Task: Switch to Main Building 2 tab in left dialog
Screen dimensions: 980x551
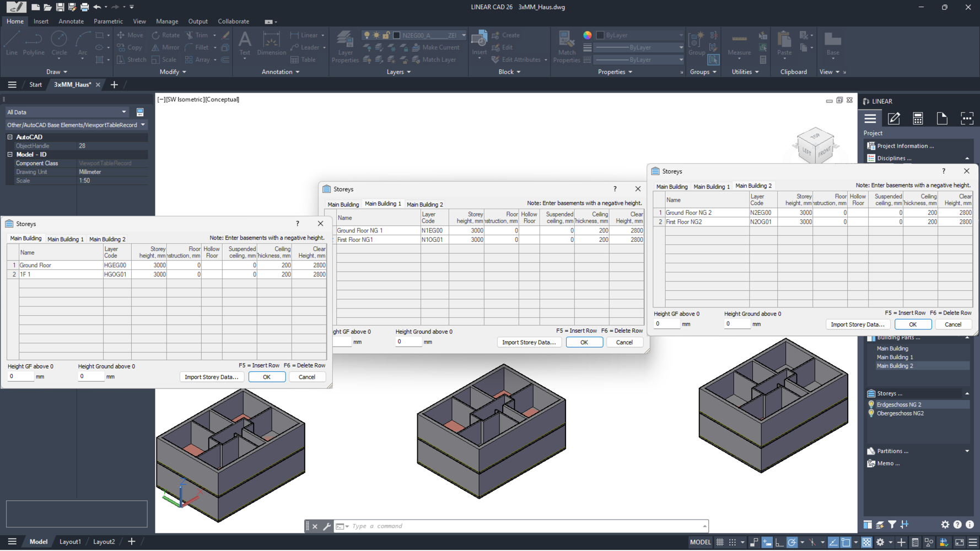Action: click(x=107, y=239)
